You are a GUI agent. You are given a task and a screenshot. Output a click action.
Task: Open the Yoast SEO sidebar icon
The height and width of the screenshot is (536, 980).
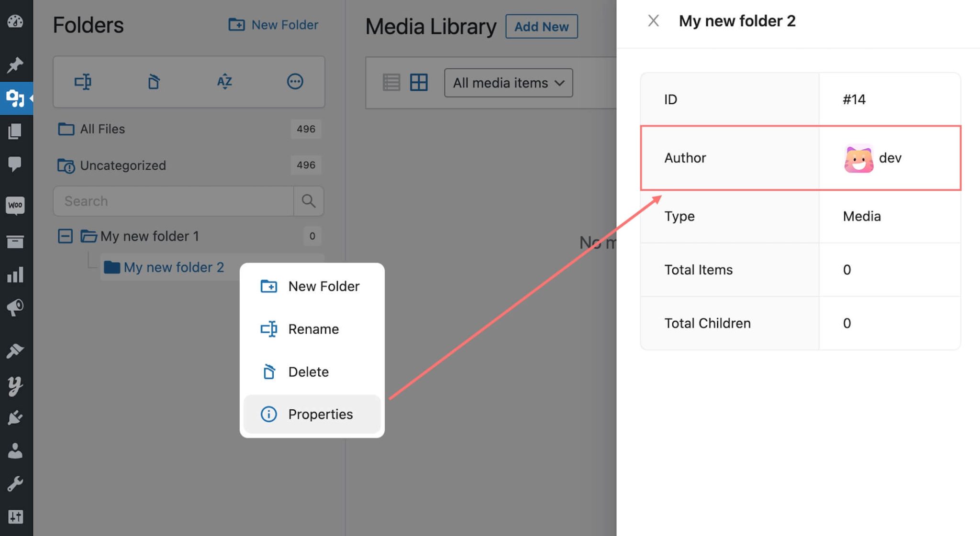pos(16,385)
